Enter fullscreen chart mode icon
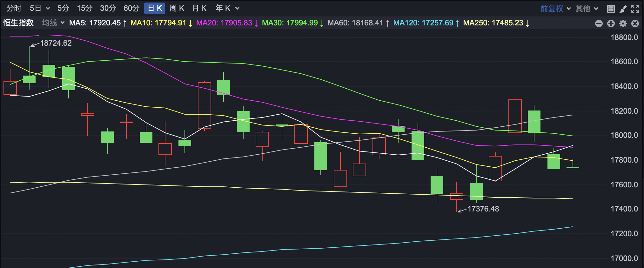Screen dimensions: 644x268 pyautogui.click(x=635, y=9)
